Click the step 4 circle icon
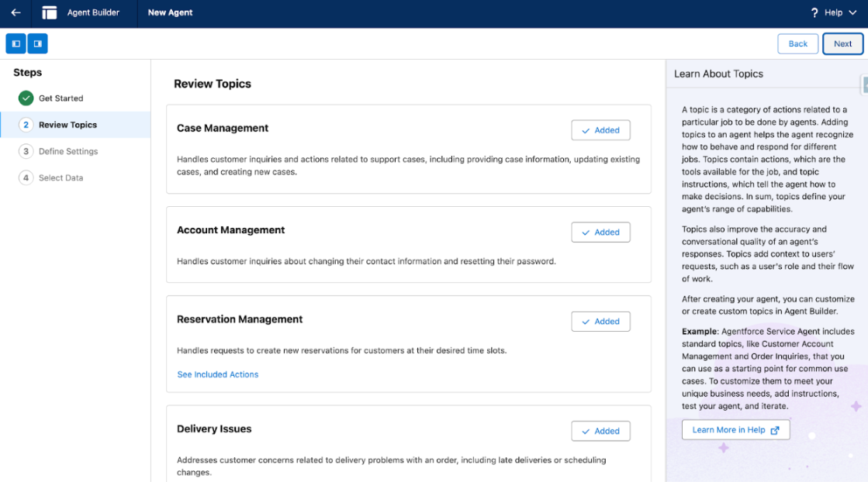This screenshot has height=482, width=868. click(26, 178)
